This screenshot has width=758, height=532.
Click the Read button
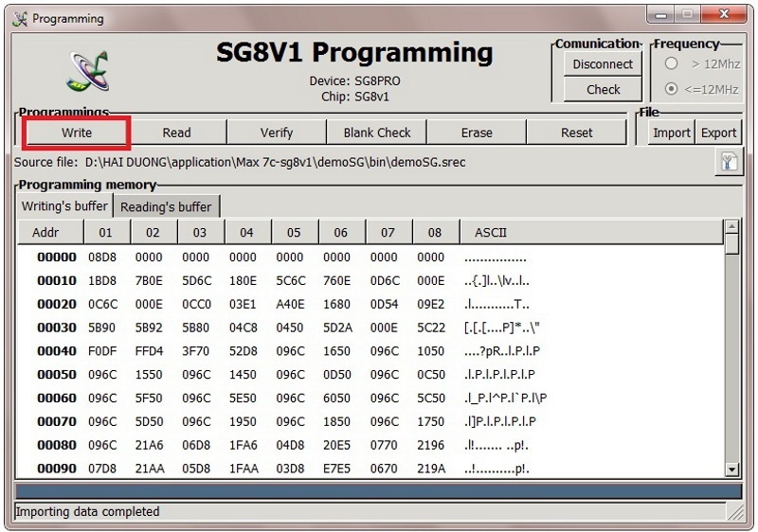pos(177,133)
